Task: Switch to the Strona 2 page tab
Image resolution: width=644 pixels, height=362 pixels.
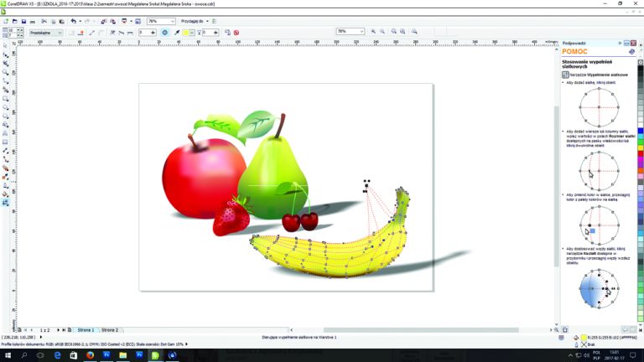Action: tap(110, 330)
